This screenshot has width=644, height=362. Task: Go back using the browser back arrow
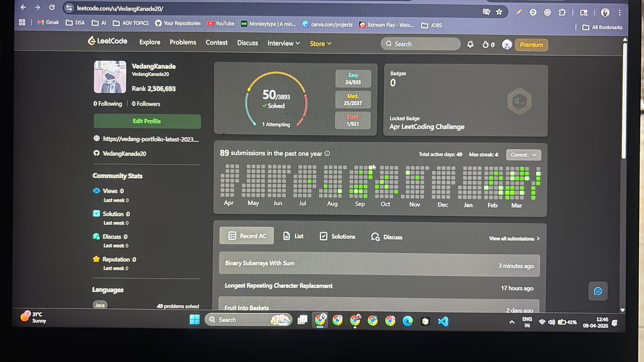click(23, 8)
